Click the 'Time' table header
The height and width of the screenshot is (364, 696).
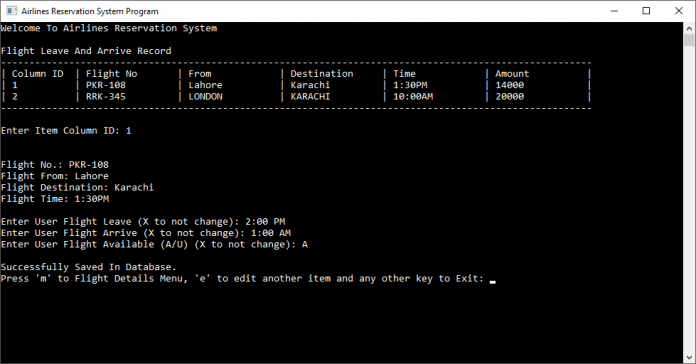click(404, 74)
